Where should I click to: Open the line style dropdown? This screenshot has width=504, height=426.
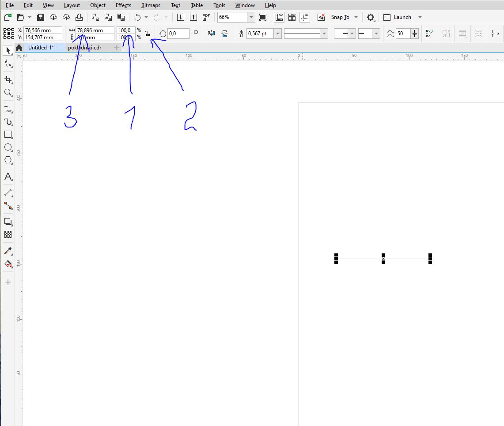pos(324,34)
